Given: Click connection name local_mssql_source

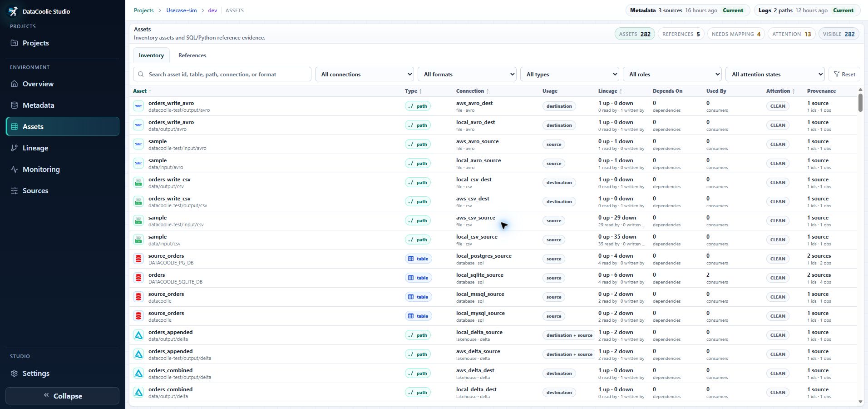Looking at the screenshot, I should pos(480,294).
